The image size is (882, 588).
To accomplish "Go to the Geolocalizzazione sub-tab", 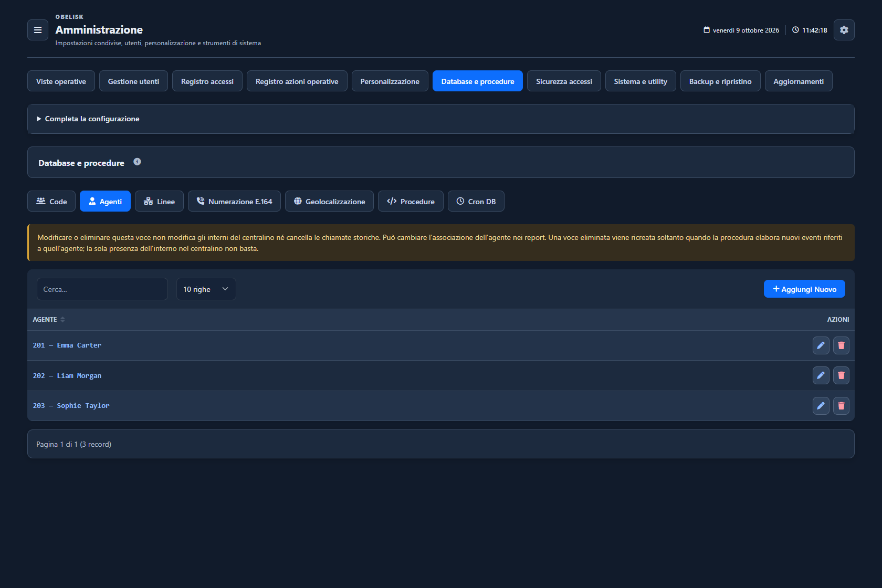I will coord(329,201).
